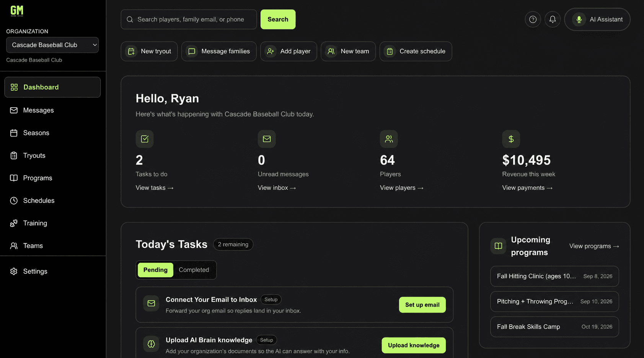The image size is (644, 358).
Task: Click the Setup tag beside Connect Your Email
Action: click(271, 299)
